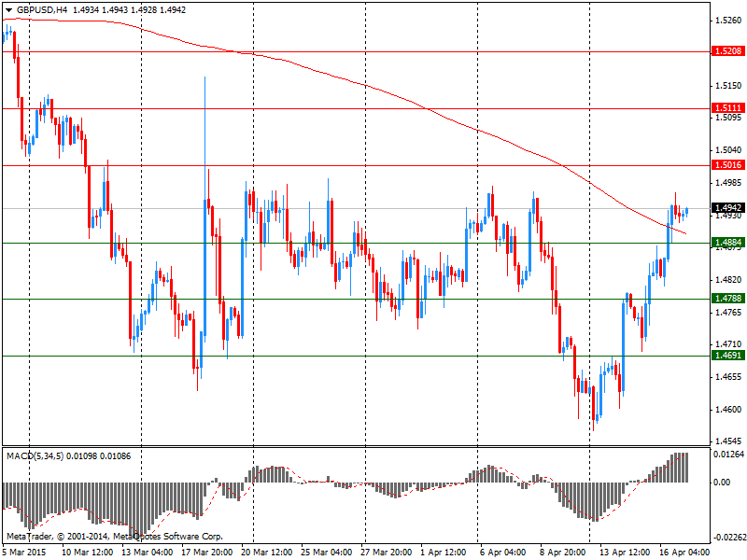Click the 6 Apr 04:00 time label

coord(503,553)
